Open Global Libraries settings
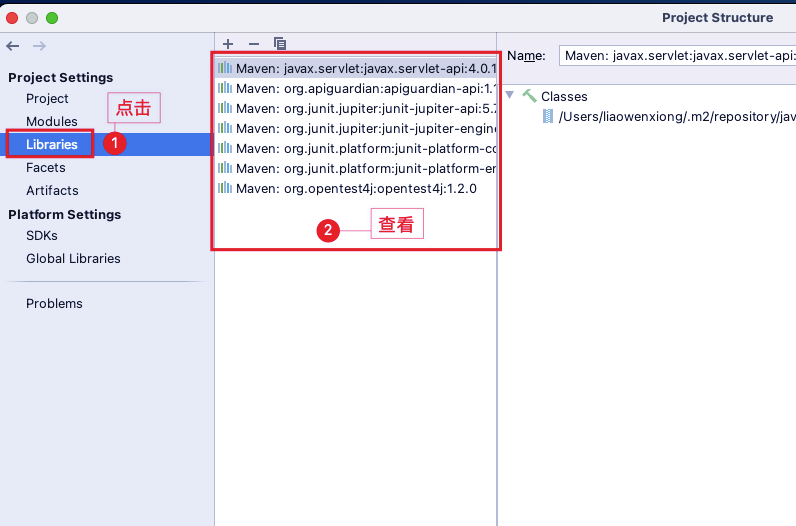796x526 pixels. (x=73, y=258)
